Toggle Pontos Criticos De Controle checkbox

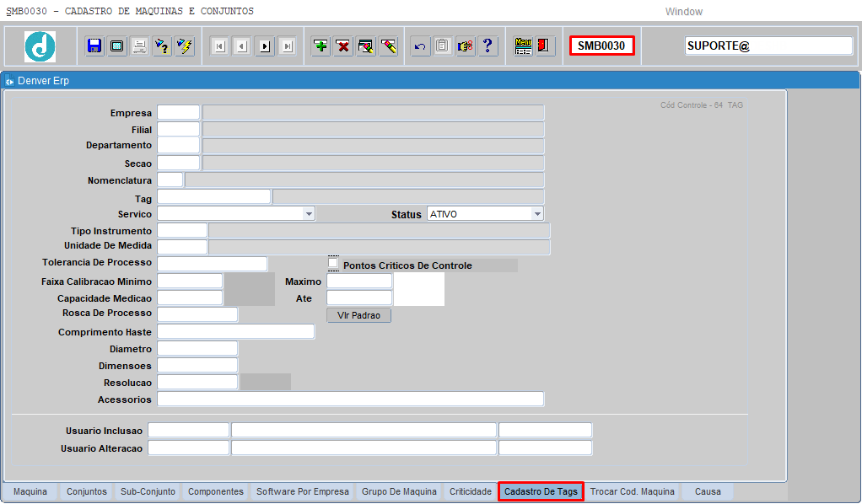point(333,263)
